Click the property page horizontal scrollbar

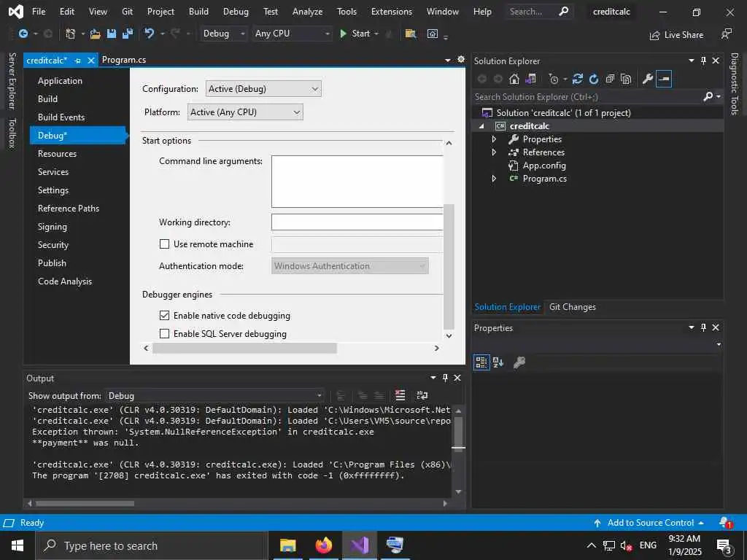point(244,348)
